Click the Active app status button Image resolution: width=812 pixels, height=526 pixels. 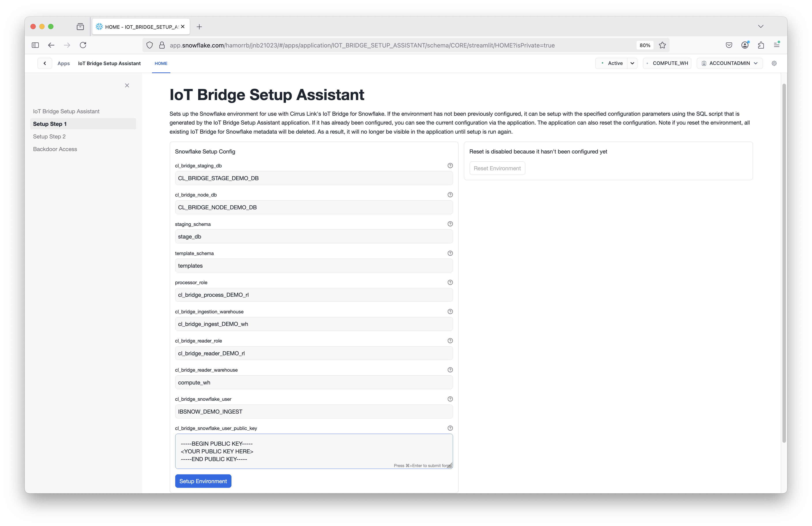pos(611,64)
